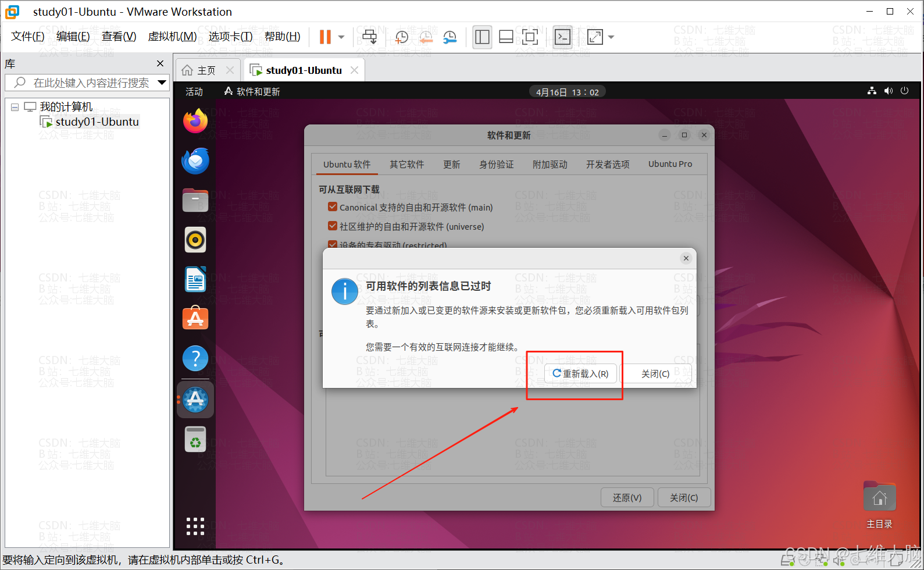The height and width of the screenshot is (570, 924).
Task: Open the 帮助(H) menu
Action: (282, 37)
